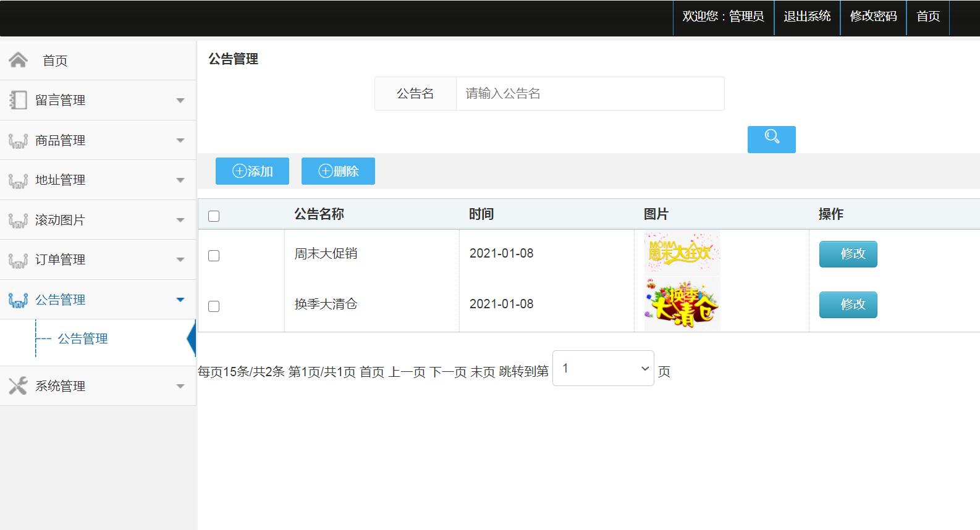This screenshot has height=530, width=980.
Task: Click the icon beside 地址管理
Action: click(x=18, y=180)
